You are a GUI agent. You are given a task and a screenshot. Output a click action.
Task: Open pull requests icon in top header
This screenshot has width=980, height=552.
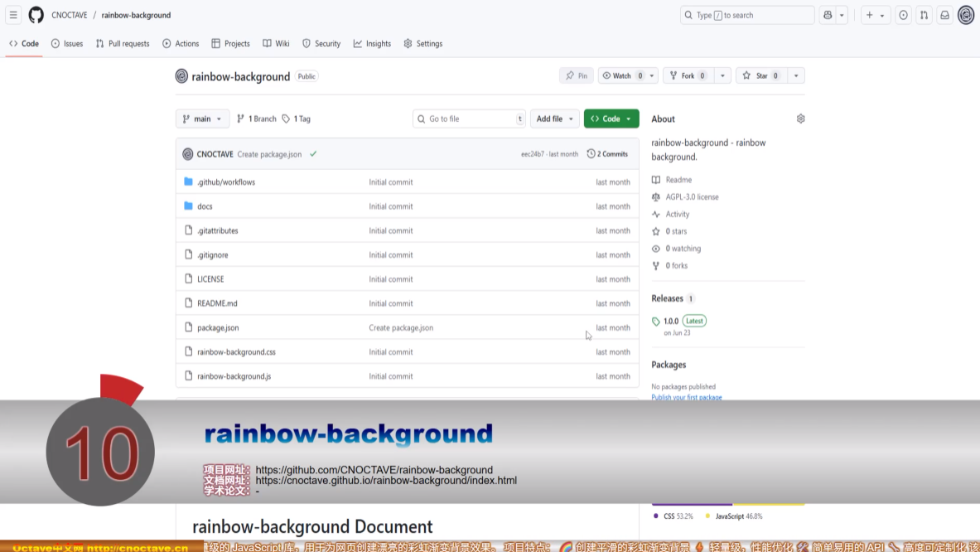(924, 15)
